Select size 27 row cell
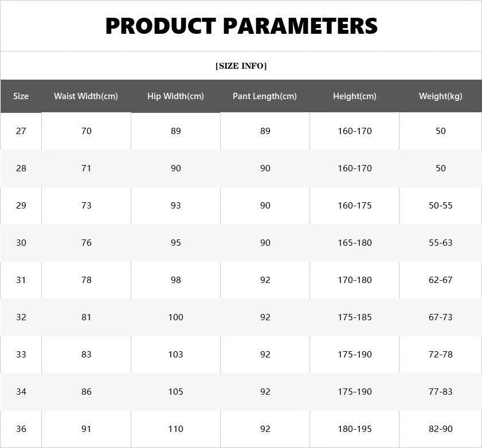 21,131
